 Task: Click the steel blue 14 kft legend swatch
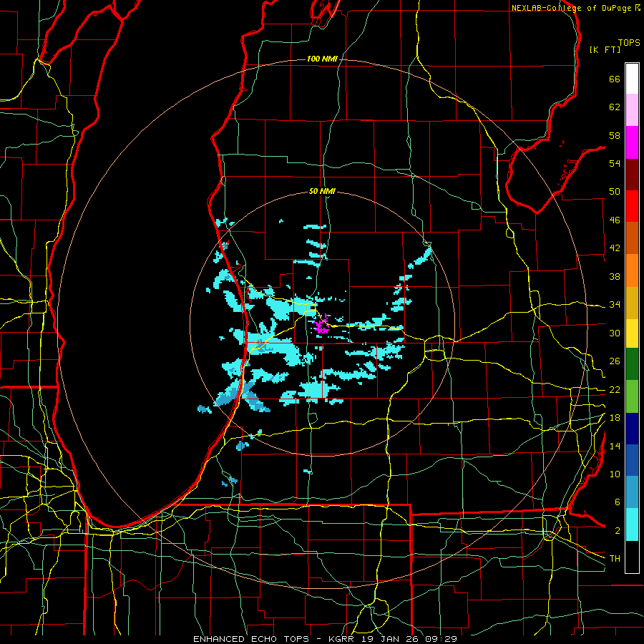[x=632, y=492]
